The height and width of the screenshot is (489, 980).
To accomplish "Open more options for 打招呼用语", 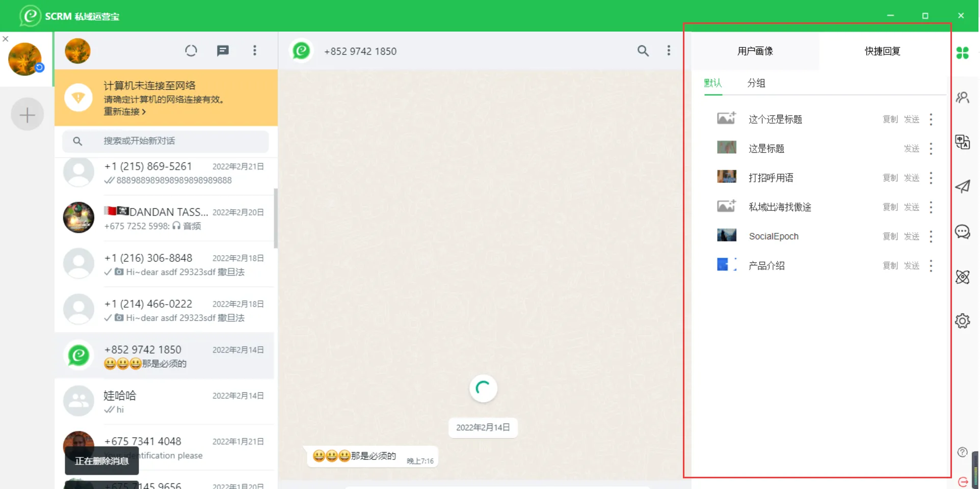I will pyautogui.click(x=931, y=178).
